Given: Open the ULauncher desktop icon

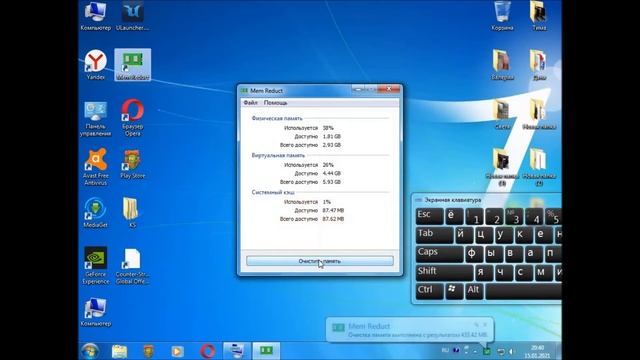Looking at the screenshot, I should tap(133, 16).
